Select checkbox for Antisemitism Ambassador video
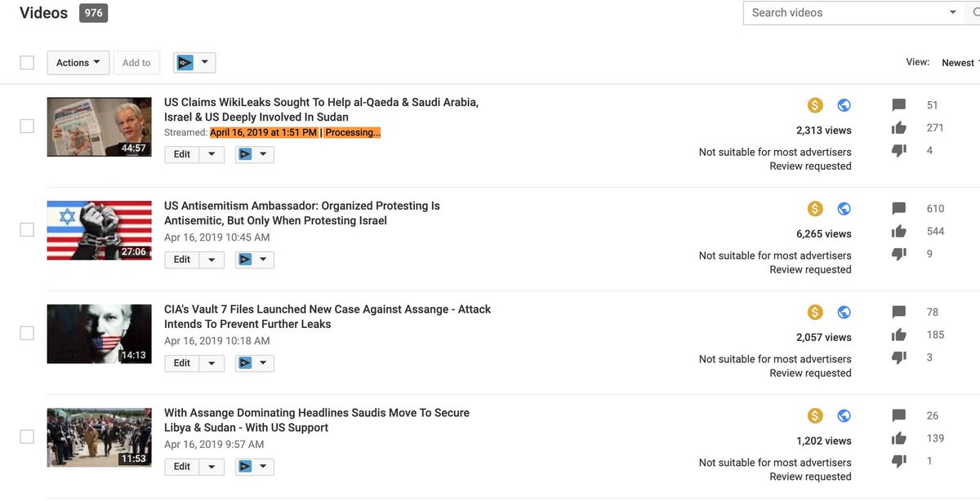Image resolution: width=980 pixels, height=501 pixels. coord(27,230)
